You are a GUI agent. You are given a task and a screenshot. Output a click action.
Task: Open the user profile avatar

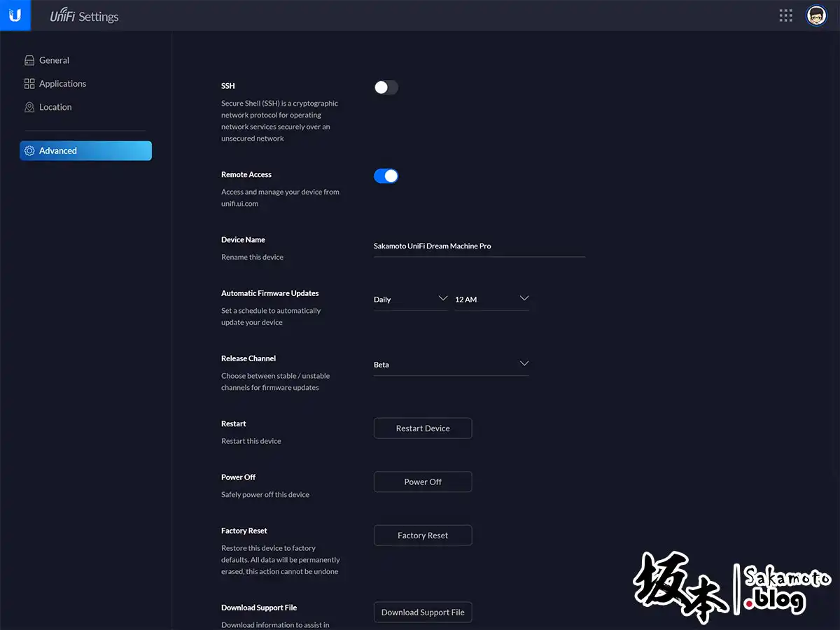[816, 15]
